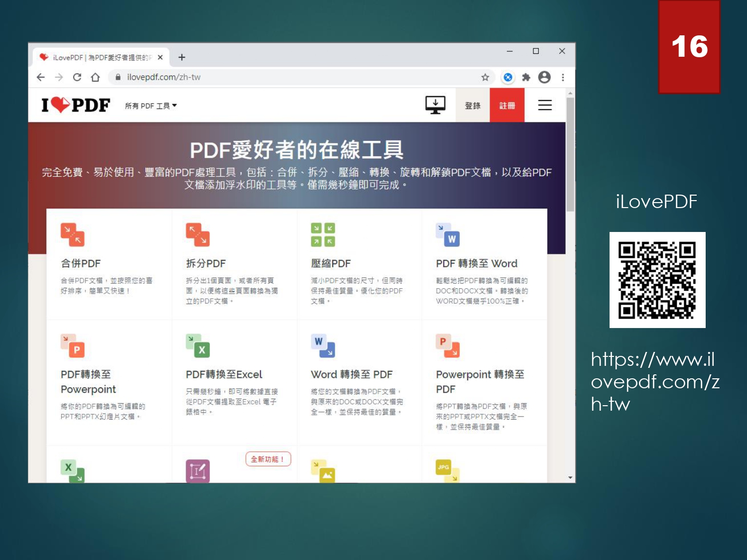
Task: Click the Excel to PDF icon in bottom row
Action: point(73,470)
